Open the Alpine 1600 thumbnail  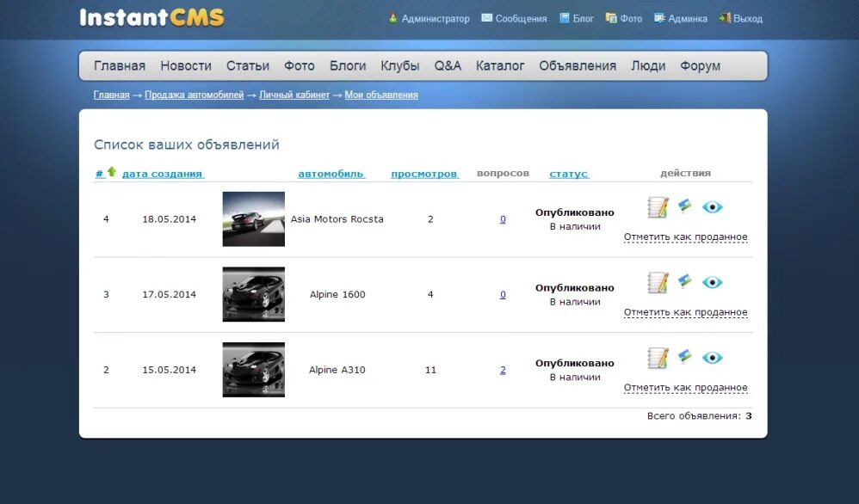[254, 294]
